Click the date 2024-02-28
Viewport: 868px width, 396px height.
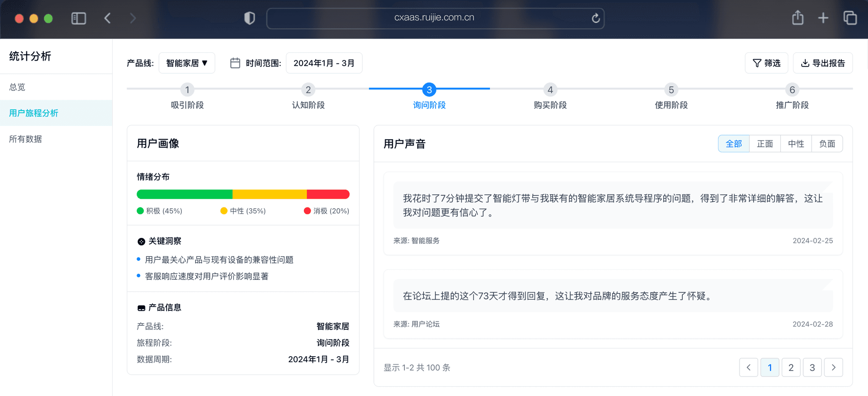tap(812, 324)
